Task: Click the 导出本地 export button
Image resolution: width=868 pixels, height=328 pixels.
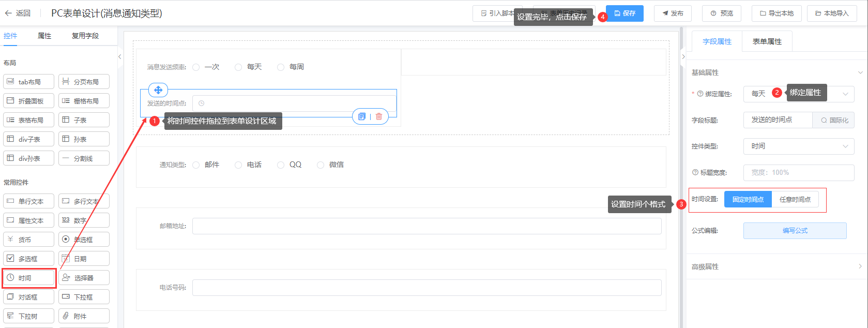Action: [776, 13]
